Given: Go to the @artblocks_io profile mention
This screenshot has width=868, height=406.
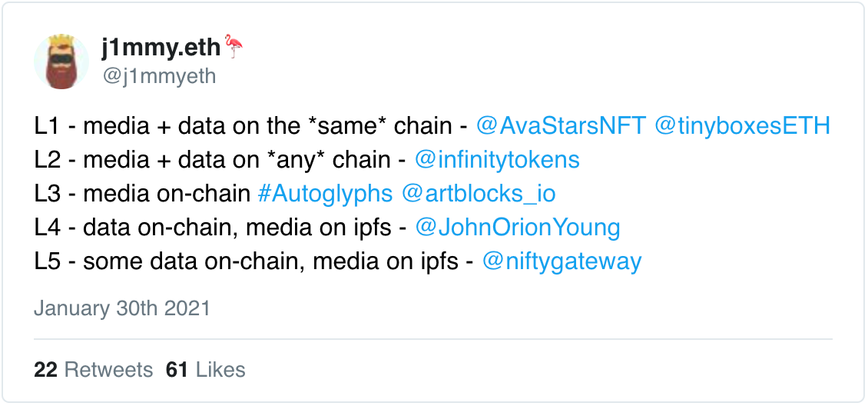Looking at the screenshot, I should (479, 193).
